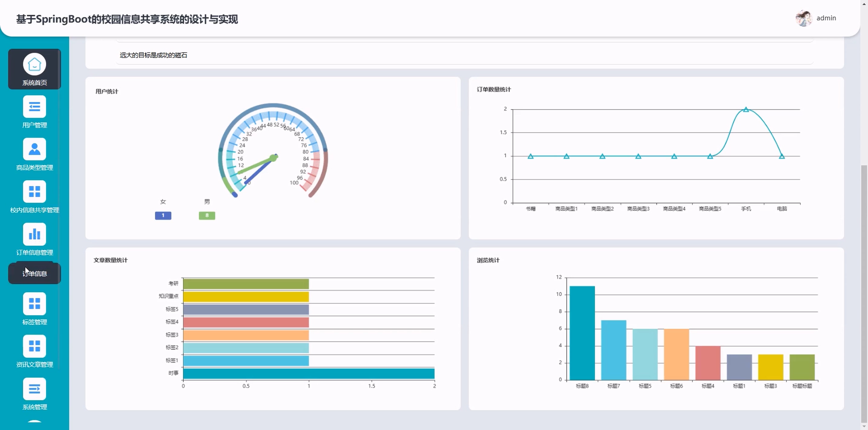Select the 订单信息 submenu item
The width and height of the screenshot is (868, 430).
click(35, 273)
